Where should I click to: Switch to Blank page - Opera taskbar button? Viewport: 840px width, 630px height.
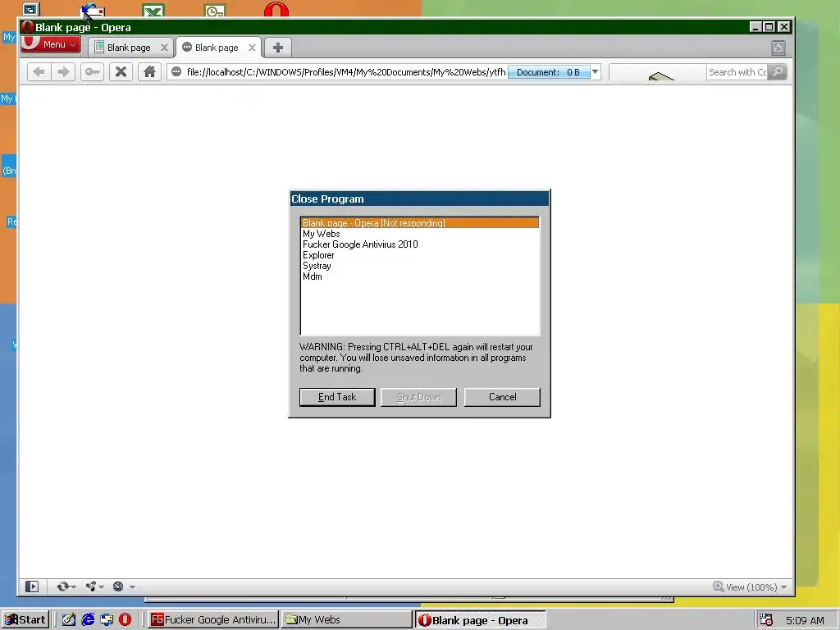click(x=480, y=620)
